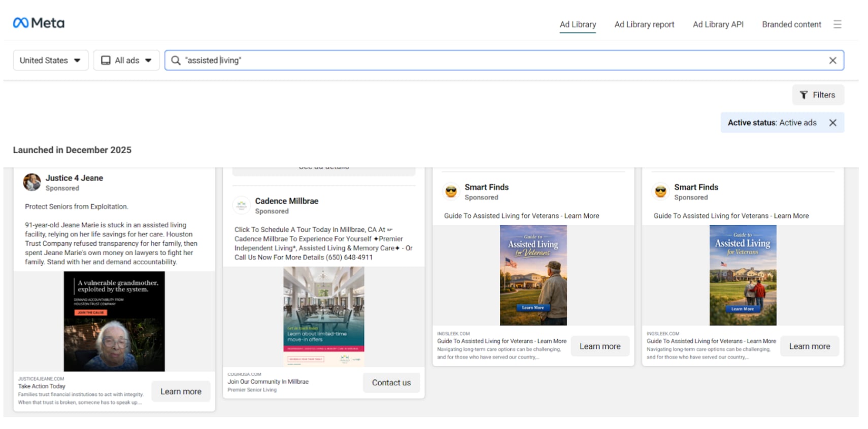868x429 pixels.
Task: Click "Join Our Community In Millbrae" headline
Action: (268, 382)
